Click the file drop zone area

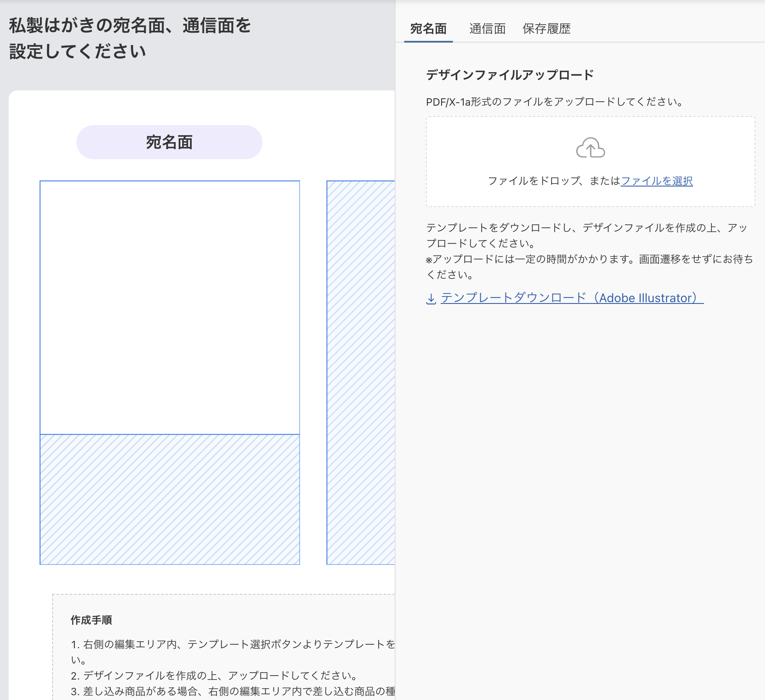pyautogui.click(x=590, y=162)
